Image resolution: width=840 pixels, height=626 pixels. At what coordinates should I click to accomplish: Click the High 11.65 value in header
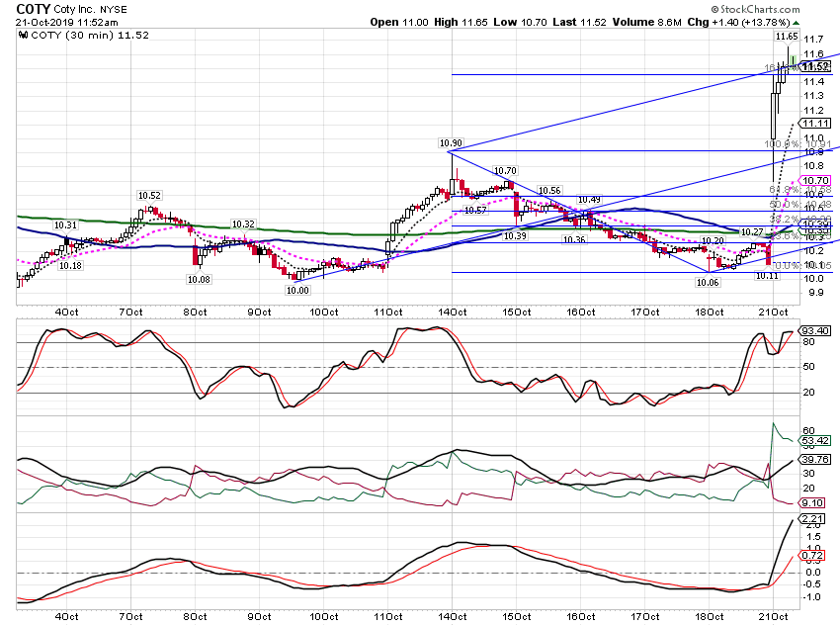[x=461, y=22]
